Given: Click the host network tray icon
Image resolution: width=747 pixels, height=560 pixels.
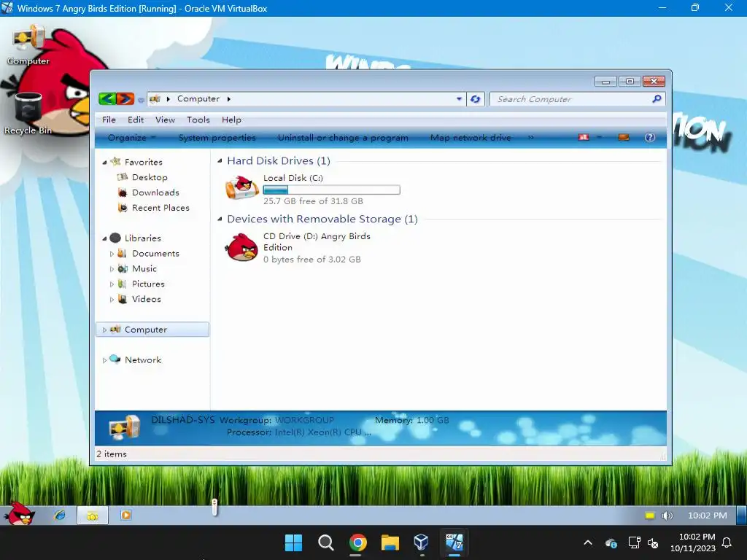Looking at the screenshot, I should (x=634, y=542).
